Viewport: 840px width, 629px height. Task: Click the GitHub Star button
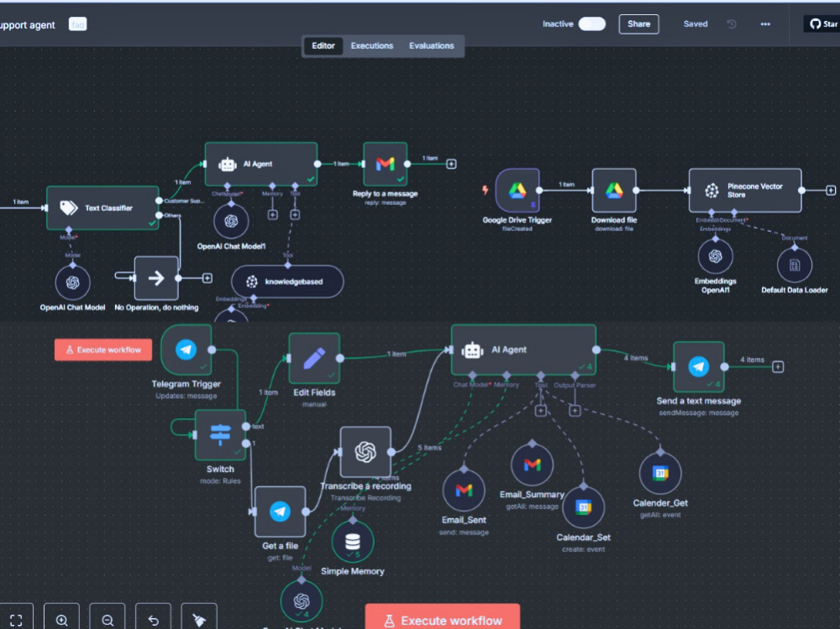(822, 24)
